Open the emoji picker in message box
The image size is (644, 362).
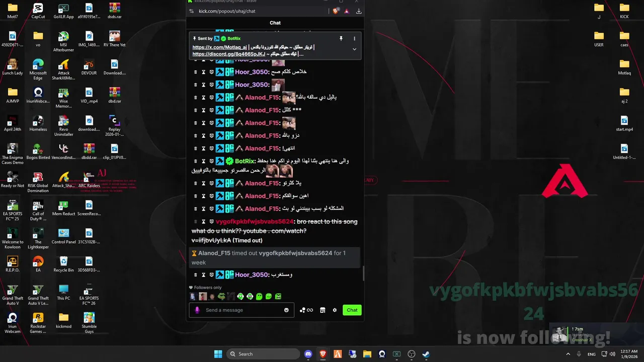(x=287, y=310)
